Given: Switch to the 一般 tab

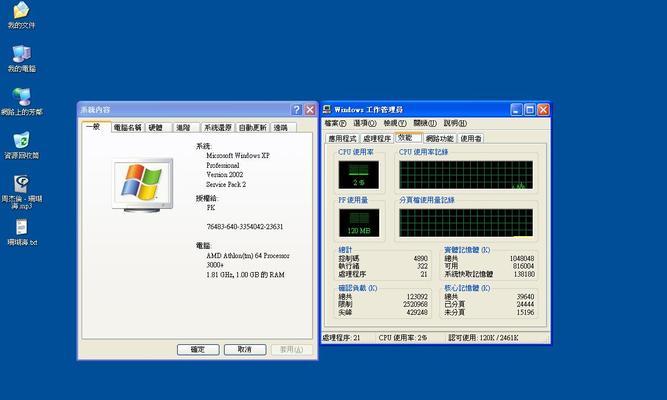Looking at the screenshot, I should click(x=96, y=127).
